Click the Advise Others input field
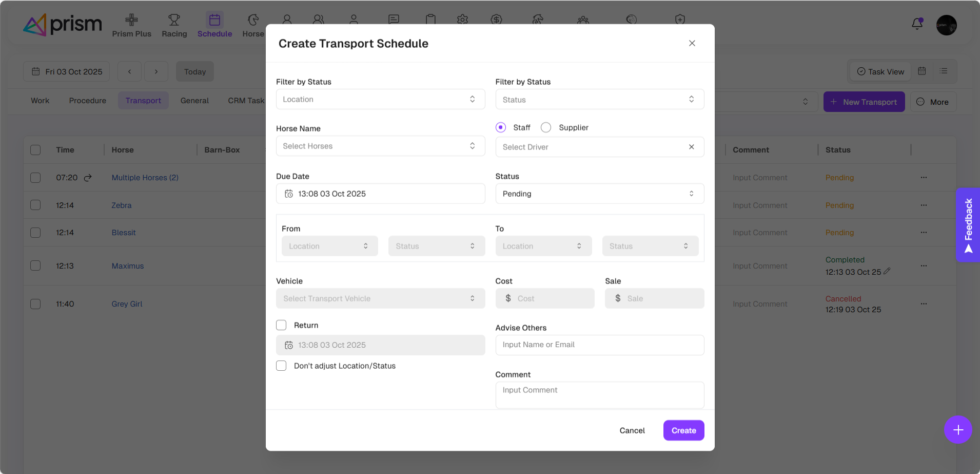The height and width of the screenshot is (474, 980). 599,345
